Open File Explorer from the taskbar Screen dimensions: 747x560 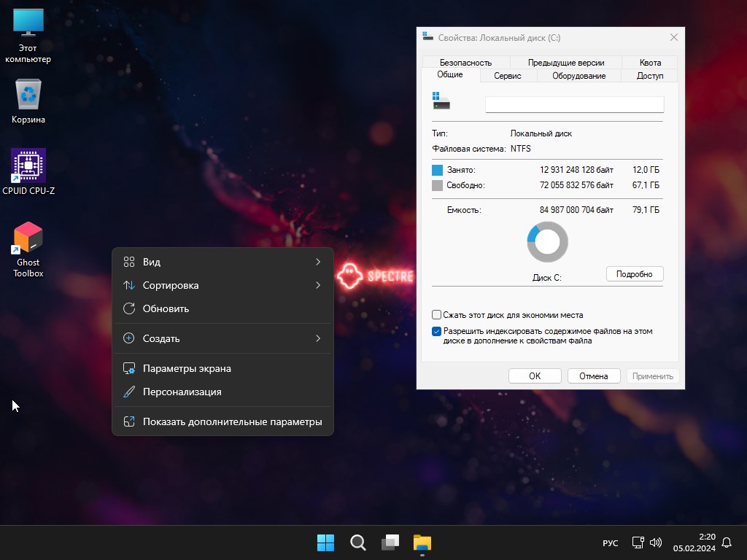[x=422, y=542]
